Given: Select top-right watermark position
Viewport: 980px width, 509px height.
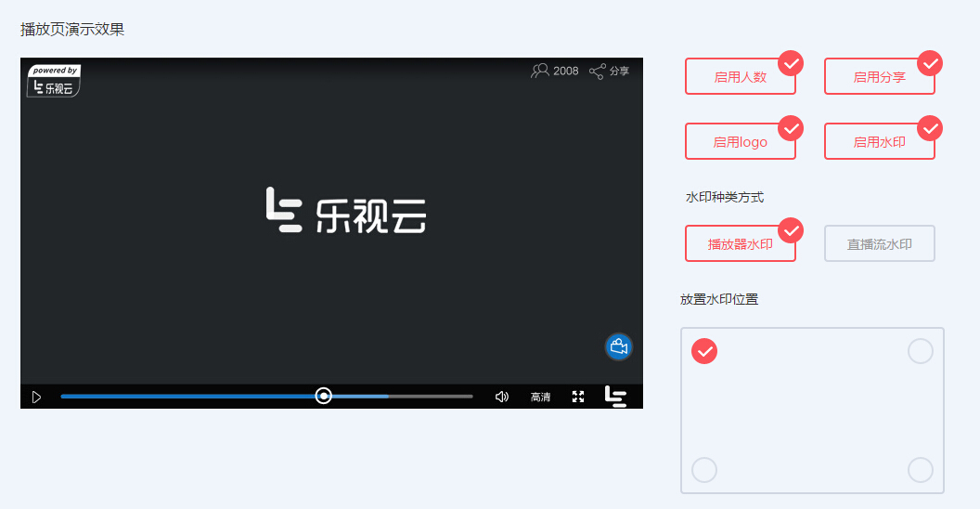Looking at the screenshot, I should (x=920, y=351).
